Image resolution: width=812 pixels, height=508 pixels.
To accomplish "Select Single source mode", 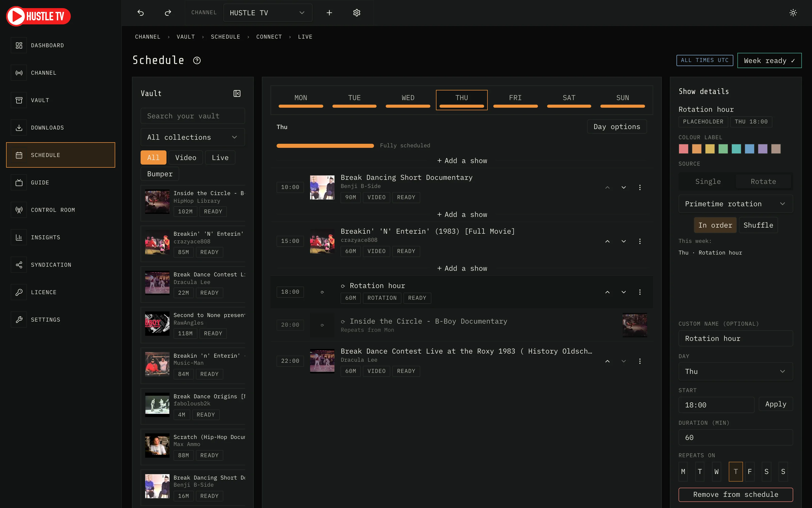I will pos(708,181).
